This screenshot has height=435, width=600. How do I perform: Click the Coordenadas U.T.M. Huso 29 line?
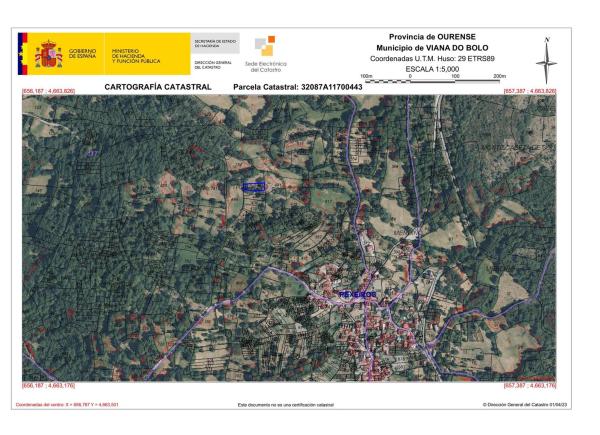click(x=432, y=59)
